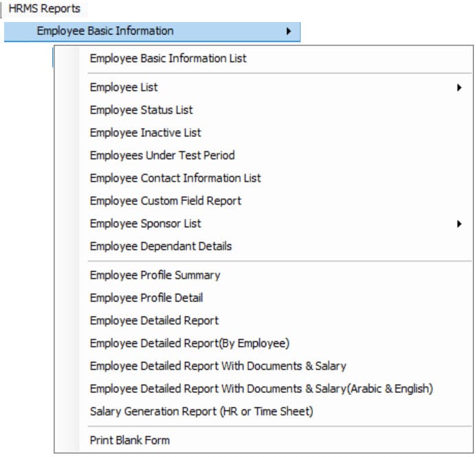Viewport: 476px width, 457px height.
Task: Expand the Employee Sponsor List submenu arrow
Action: 459,224
